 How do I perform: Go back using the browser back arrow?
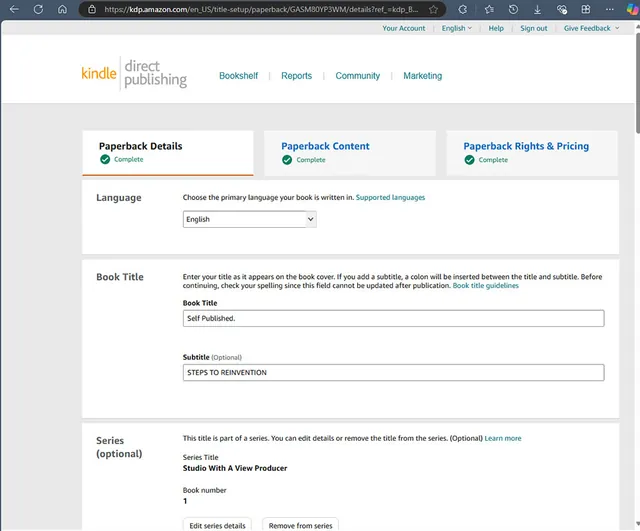coord(14,9)
